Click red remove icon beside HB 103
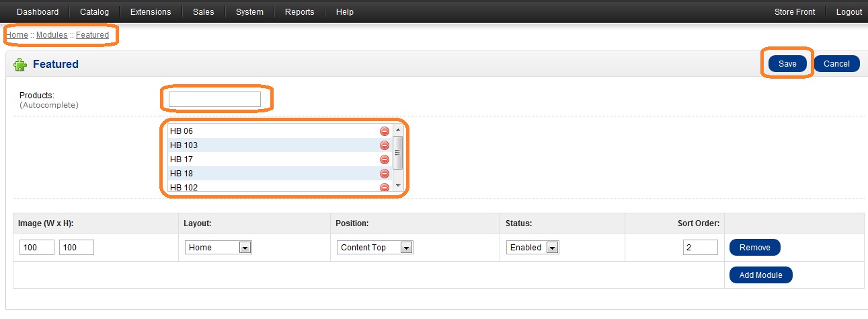 tap(385, 145)
